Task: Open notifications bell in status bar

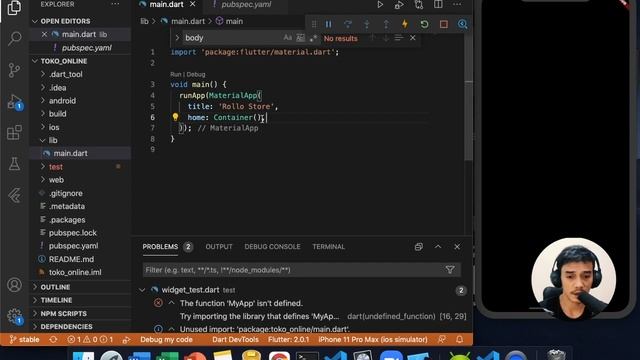Action: tap(460, 339)
